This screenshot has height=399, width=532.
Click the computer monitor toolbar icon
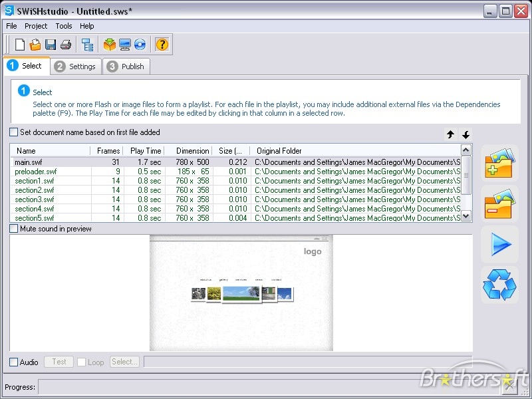(x=124, y=45)
